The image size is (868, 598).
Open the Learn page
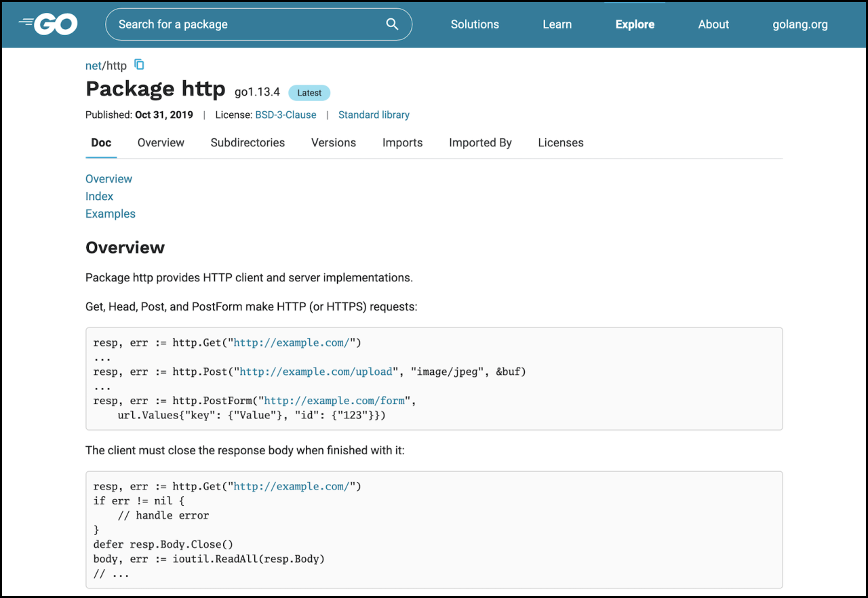coord(557,24)
